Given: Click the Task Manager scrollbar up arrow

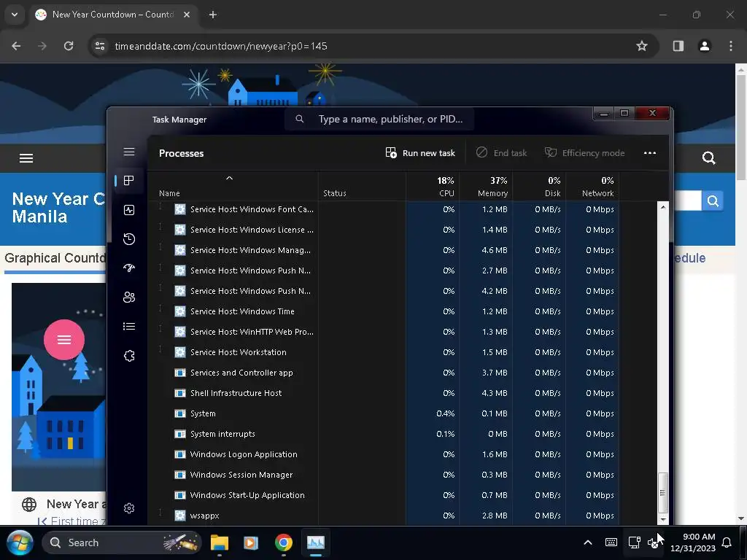Looking at the screenshot, I should pyautogui.click(x=662, y=207).
